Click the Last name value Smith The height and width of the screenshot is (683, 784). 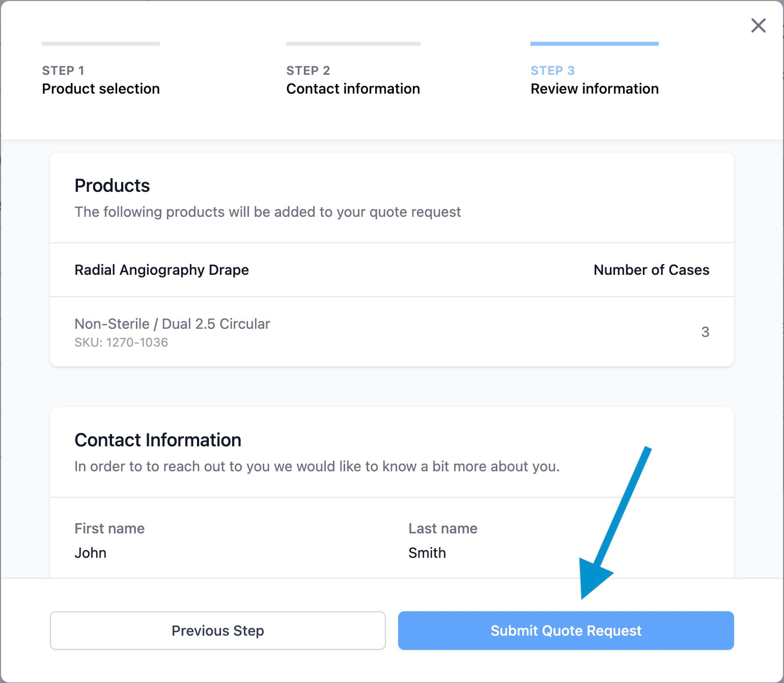427,553
